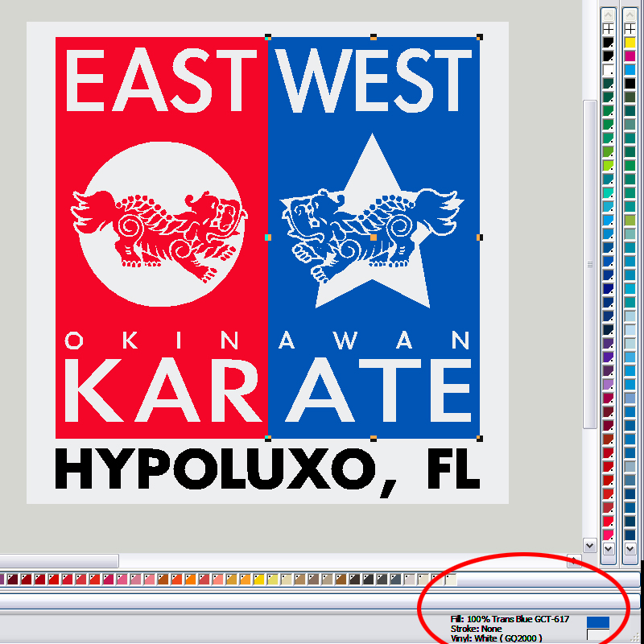Choose the white swatch in the left palette
644x644 pixels.
point(608,70)
